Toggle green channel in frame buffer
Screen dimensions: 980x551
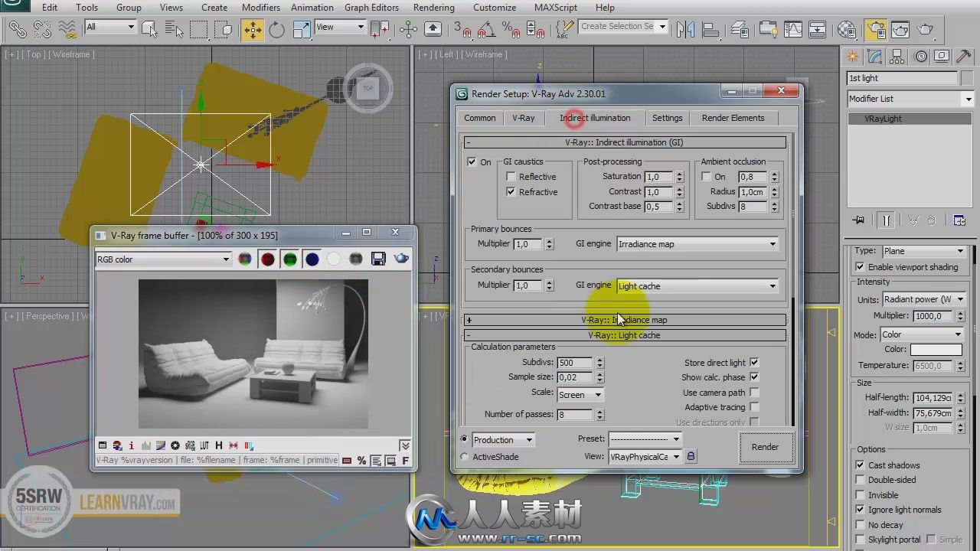289,259
